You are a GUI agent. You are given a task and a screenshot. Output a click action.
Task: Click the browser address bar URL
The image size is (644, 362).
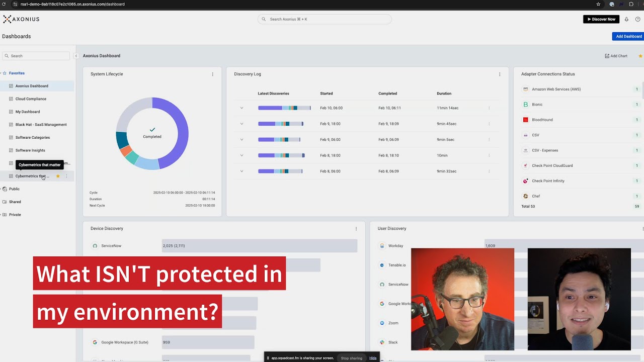[72, 4]
